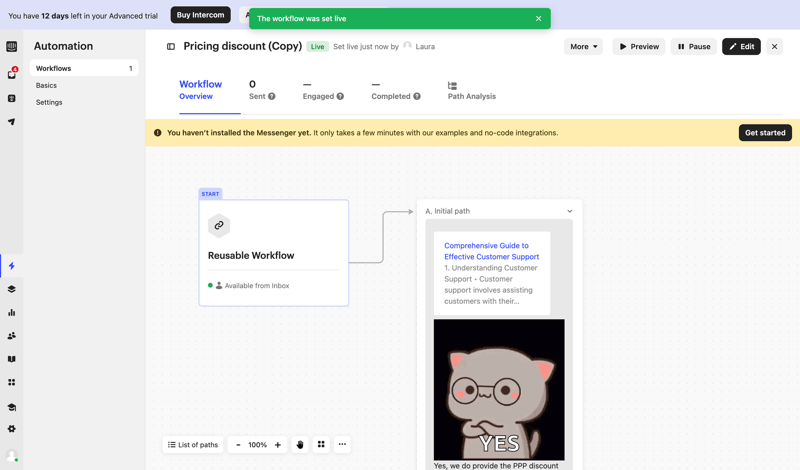
Task: Open the Sent stats tab
Action: [262, 89]
